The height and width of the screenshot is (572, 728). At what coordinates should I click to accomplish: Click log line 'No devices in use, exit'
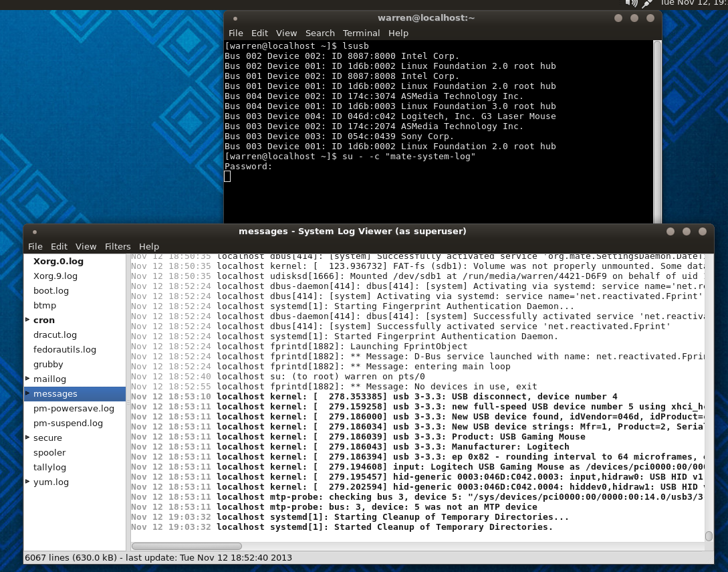pos(334,387)
